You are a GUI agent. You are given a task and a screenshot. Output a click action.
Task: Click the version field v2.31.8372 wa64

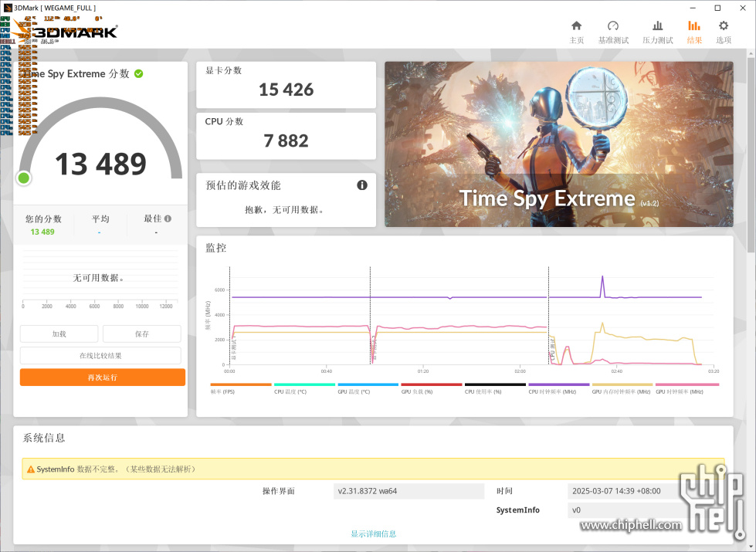tap(409, 491)
